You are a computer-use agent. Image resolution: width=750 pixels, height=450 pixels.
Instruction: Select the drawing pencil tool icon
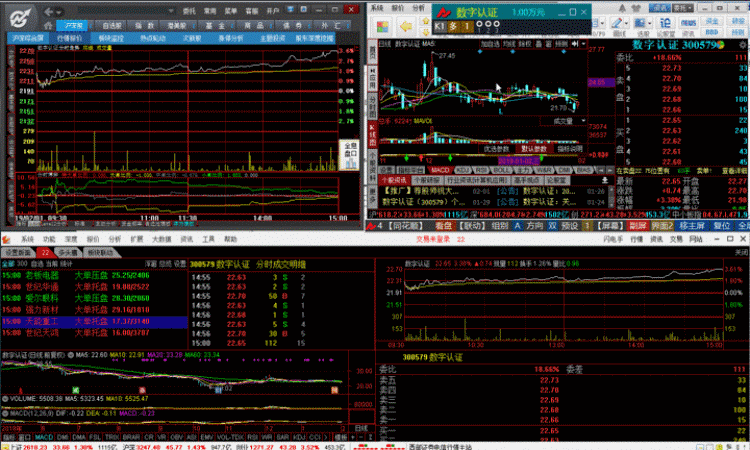coord(616,23)
